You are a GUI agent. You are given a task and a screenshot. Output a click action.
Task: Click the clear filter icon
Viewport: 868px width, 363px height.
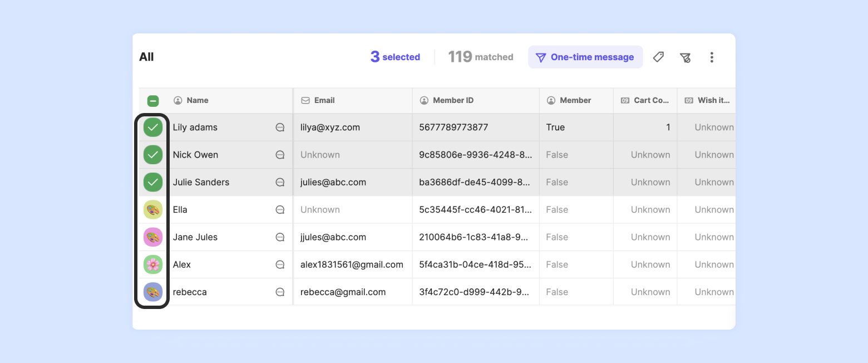[685, 57]
